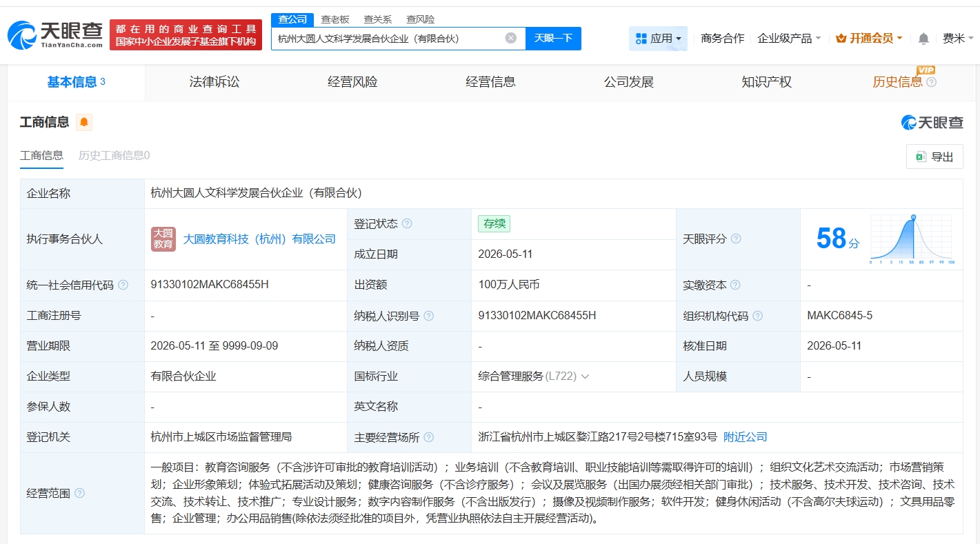This screenshot has width=980, height=544.
Task: Click the credit code 91330102MAKC68455H under 统一社会信用代码
Action: pos(210,285)
